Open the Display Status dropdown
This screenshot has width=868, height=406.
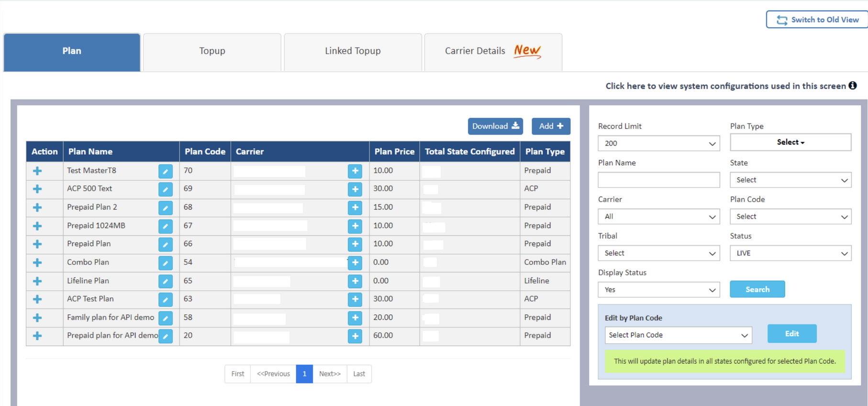tap(659, 290)
